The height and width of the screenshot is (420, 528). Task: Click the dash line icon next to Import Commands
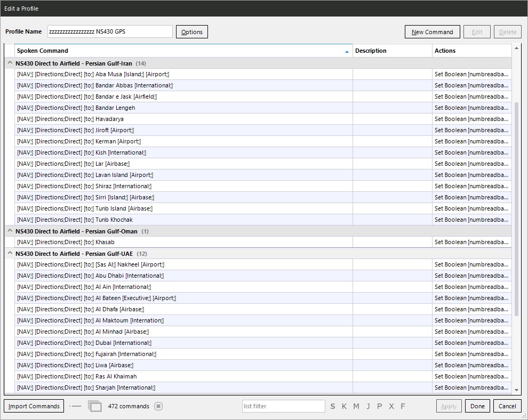pos(76,406)
